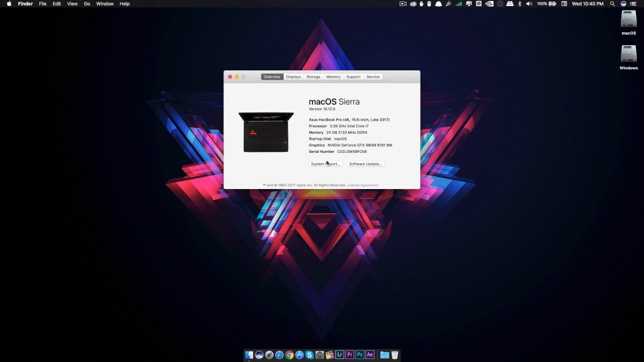
Task: Close the About This Mac window
Action: [230, 77]
